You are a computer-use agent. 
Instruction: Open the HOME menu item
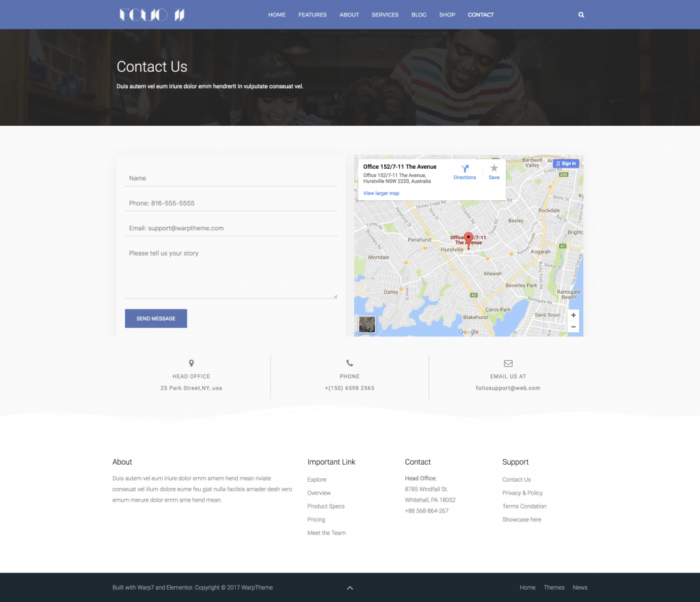(277, 14)
